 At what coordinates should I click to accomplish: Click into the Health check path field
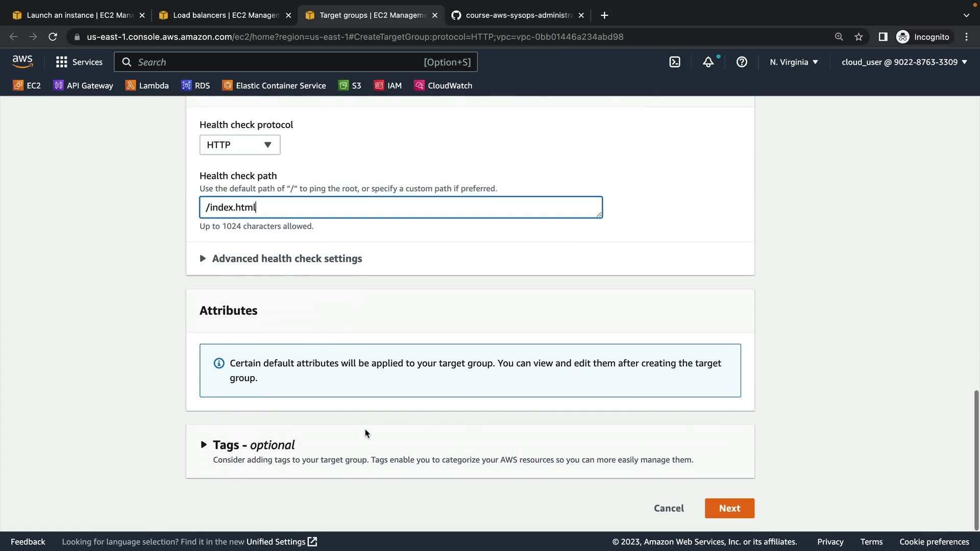[401, 207]
